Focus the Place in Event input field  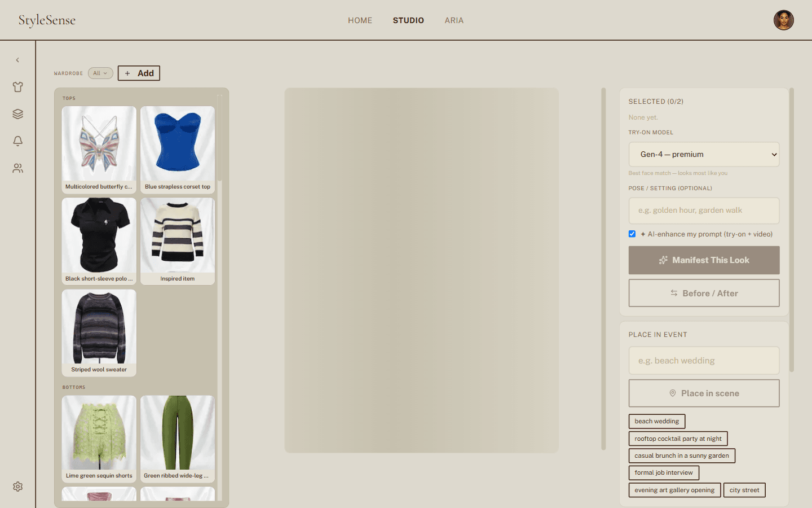[x=704, y=361]
